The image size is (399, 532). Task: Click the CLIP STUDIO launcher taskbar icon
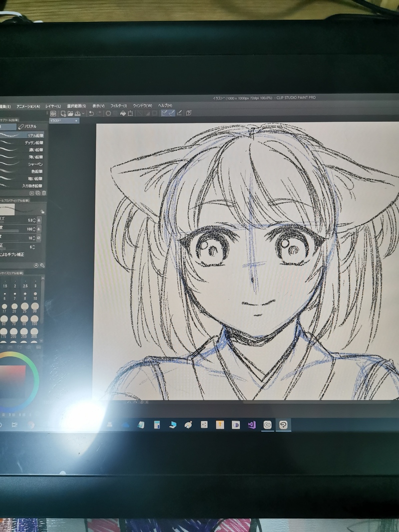coord(268,425)
